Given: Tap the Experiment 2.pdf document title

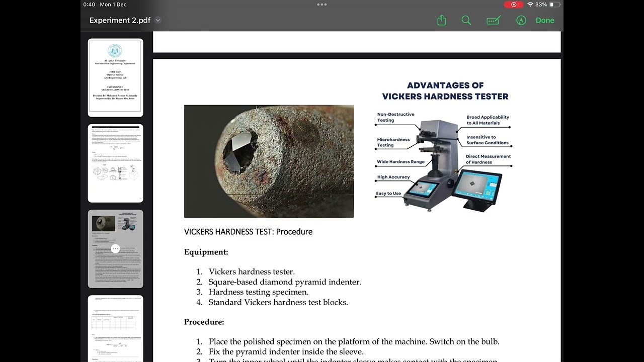Looking at the screenshot, I should tap(120, 20).
